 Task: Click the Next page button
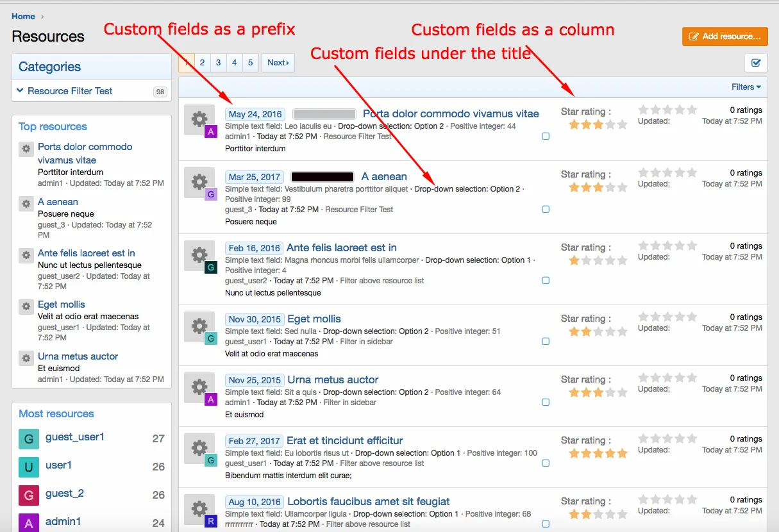tap(278, 62)
